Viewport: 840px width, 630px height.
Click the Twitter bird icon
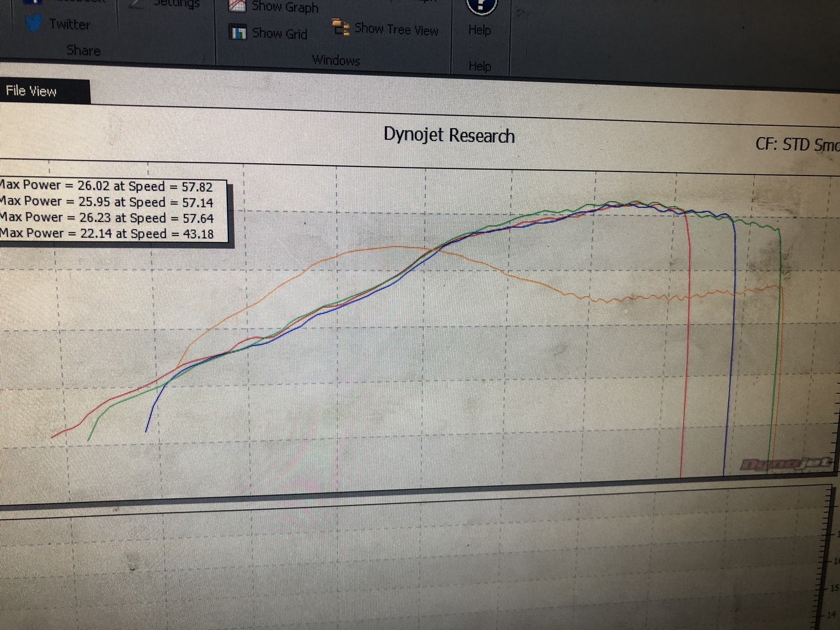pos(33,23)
